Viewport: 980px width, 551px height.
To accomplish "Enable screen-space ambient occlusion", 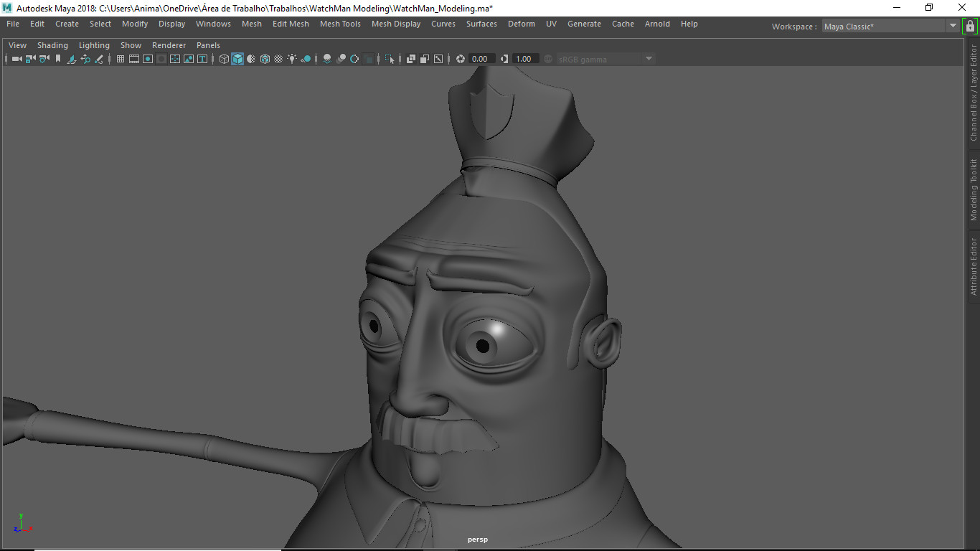I will [326, 59].
